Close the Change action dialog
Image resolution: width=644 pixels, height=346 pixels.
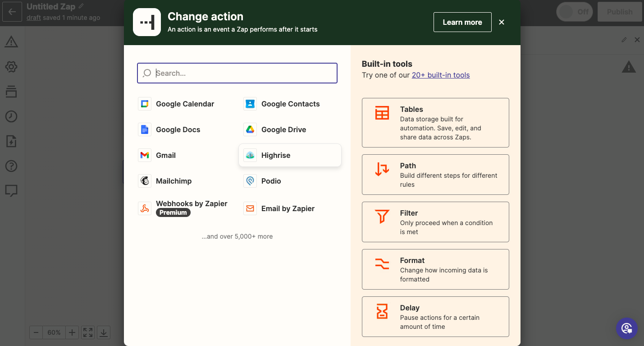click(502, 22)
